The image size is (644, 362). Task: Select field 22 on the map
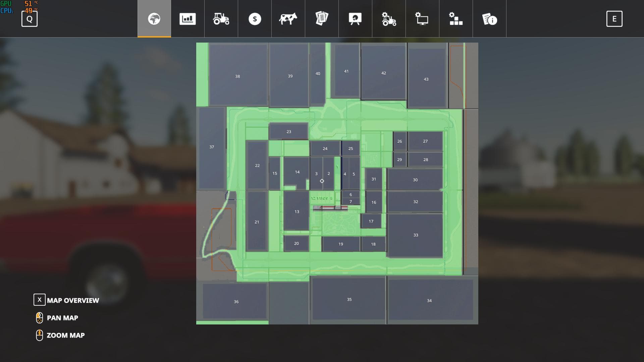click(x=257, y=165)
